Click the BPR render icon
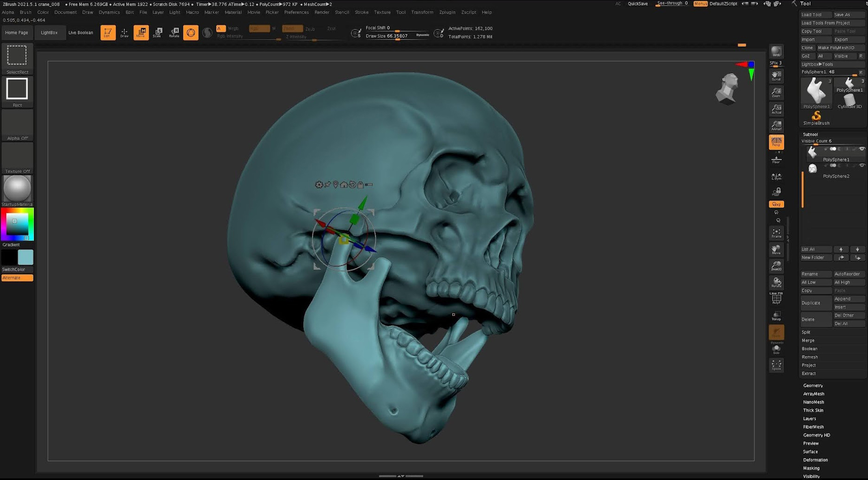 coord(776,52)
